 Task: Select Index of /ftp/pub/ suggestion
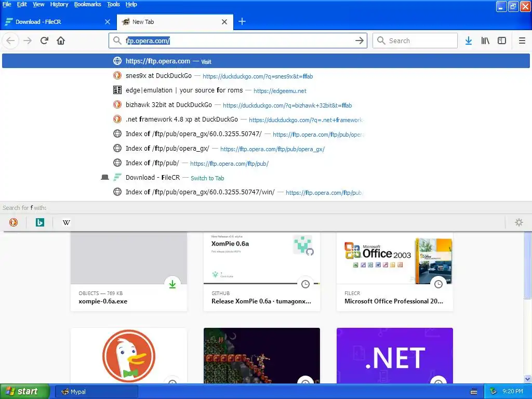(x=265, y=163)
